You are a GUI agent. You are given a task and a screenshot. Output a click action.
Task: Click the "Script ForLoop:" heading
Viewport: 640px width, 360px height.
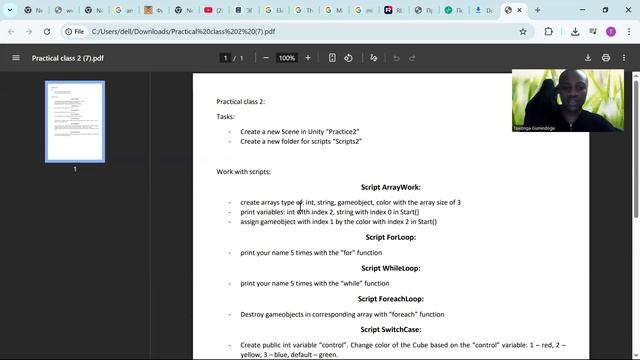point(391,237)
